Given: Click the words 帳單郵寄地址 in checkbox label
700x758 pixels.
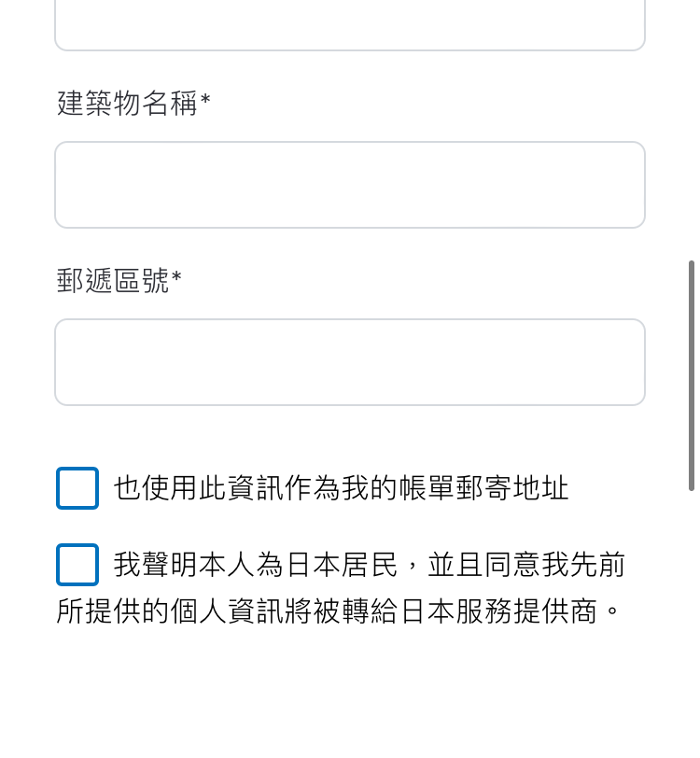Looking at the screenshot, I should pyautogui.click(x=483, y=488).
